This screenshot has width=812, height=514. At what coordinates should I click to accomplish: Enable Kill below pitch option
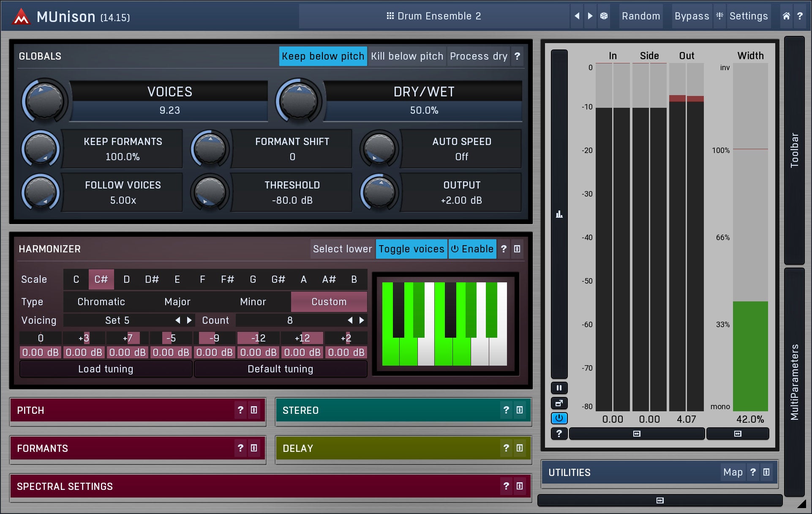(x=407, y=56)
